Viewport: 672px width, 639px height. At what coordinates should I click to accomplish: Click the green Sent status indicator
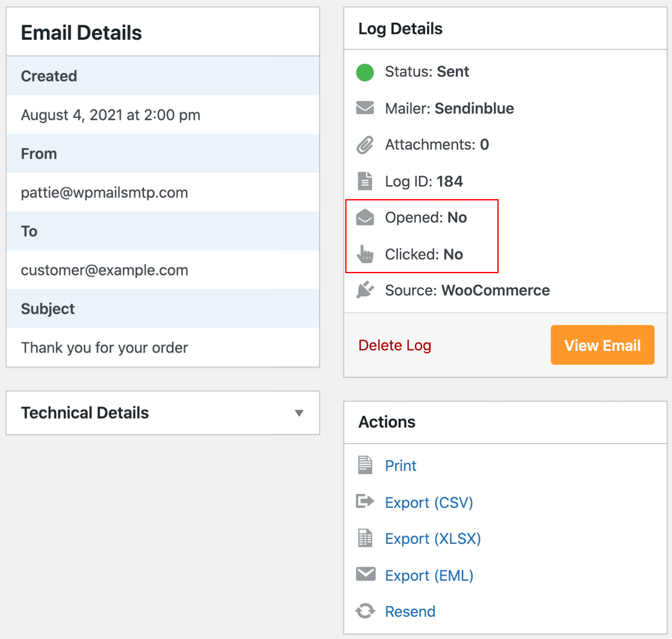pyautogui.click(x=364, y=72)
